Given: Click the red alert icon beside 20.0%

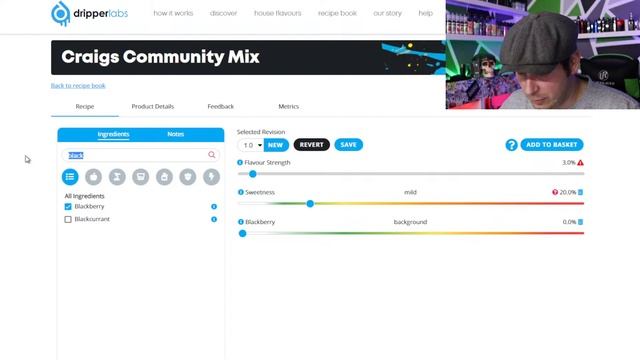Looking at the screenshot, I should pos(555,192).
